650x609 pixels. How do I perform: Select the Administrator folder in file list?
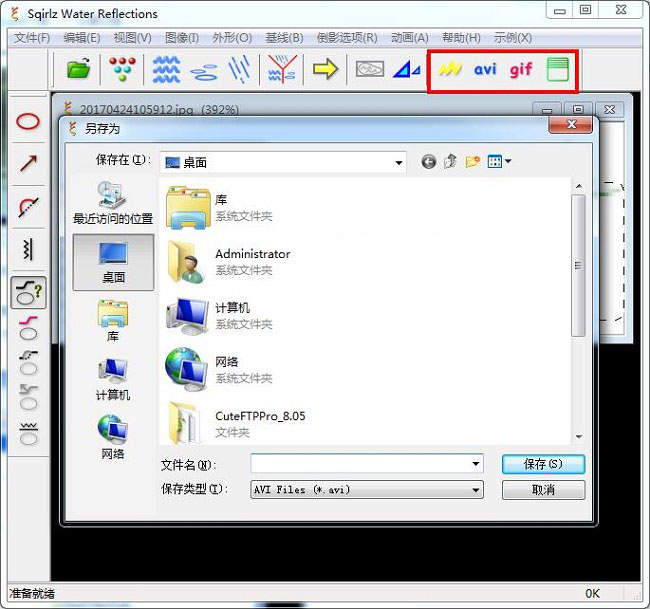click(228, 262)
